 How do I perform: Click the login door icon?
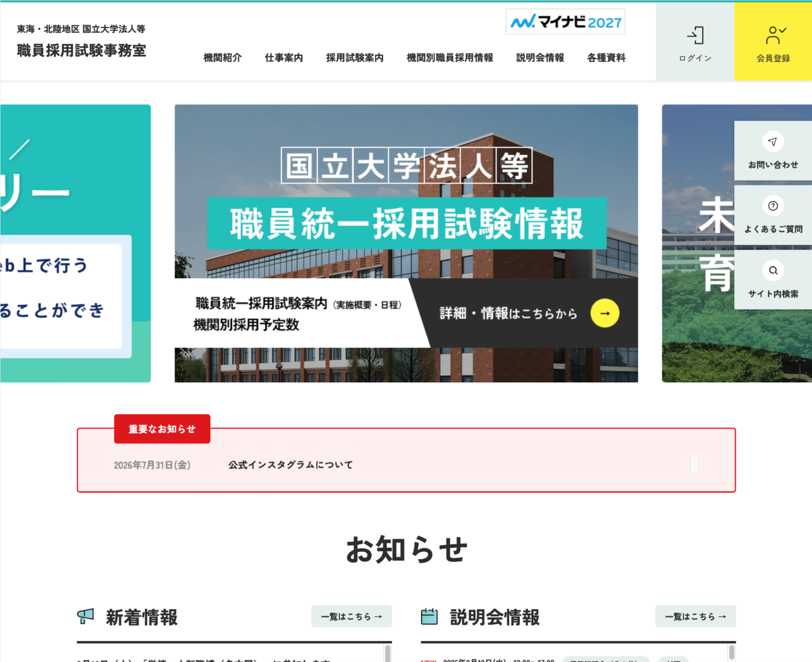click(695, 35)
